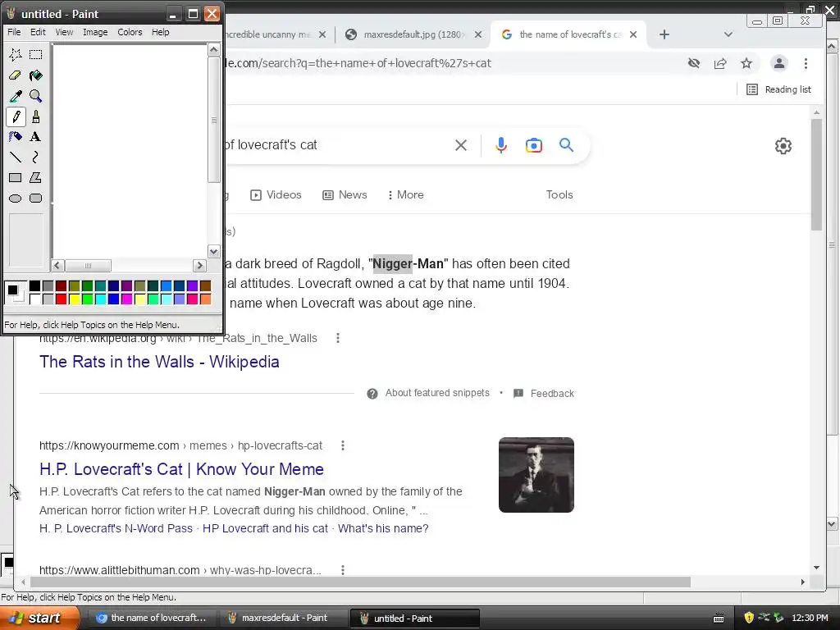This screenshot has height=630, width=840.
Task: Choose the Brush tool in Paint
Action: pyautogui.click(x=36, y=116)
